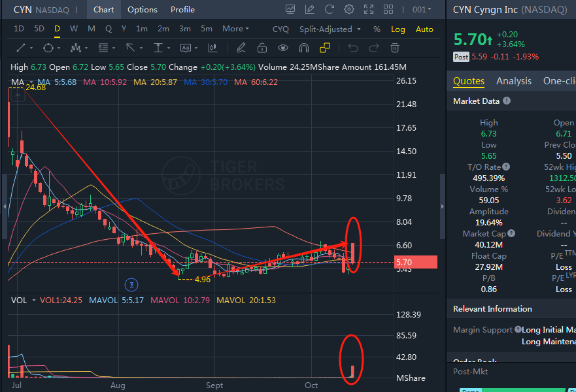Select the 5D timeframe
Viewport: 576px width, 392px height.
point(39,29)
